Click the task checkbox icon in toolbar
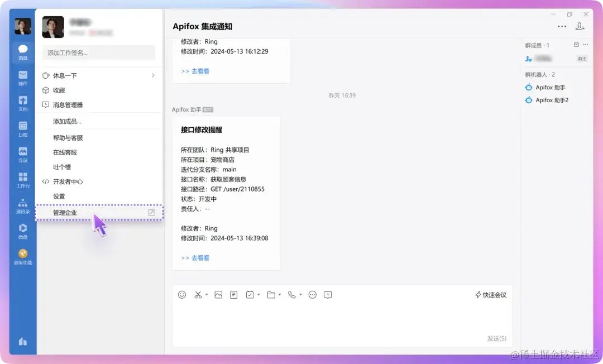603x364 pixels. tap(250, 295)
